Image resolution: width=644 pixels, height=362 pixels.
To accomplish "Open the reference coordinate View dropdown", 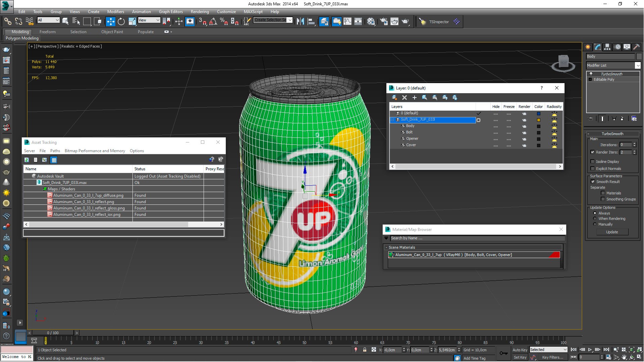I will [149, 20].
